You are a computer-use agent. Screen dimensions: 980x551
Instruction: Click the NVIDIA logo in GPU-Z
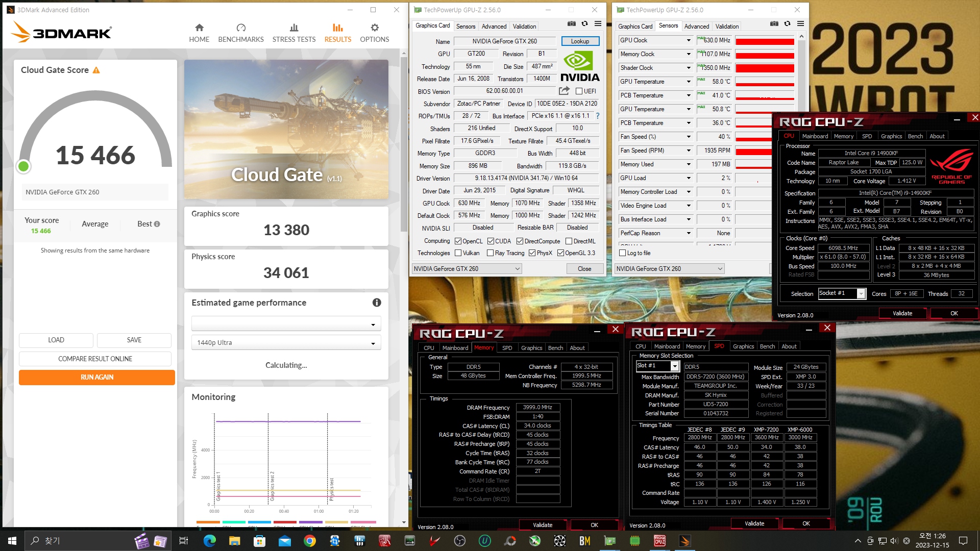(580, 66)
